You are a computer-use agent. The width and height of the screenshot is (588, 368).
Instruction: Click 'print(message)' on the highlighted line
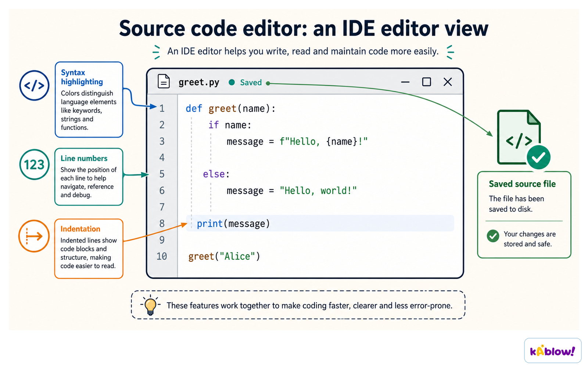233,224
